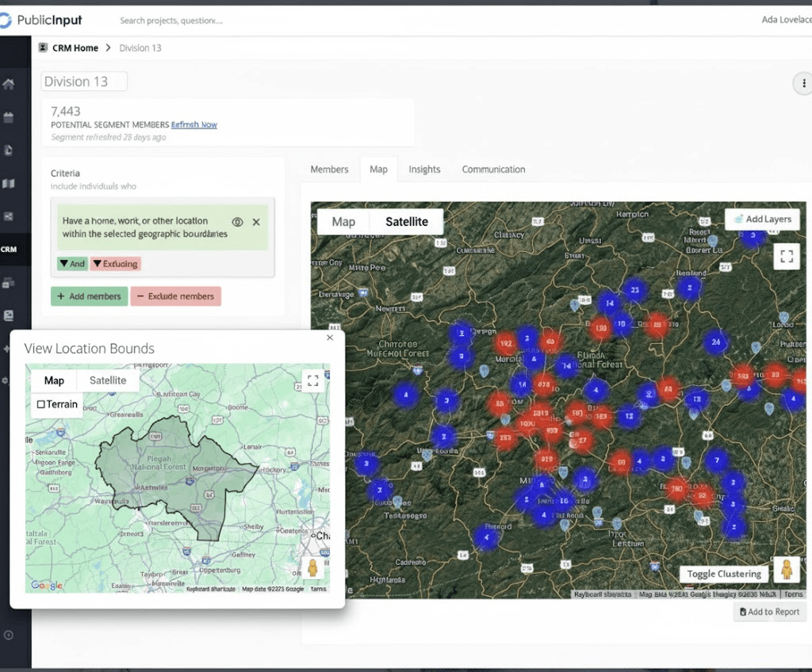The image size is (812, 672).
Task: Open the Add Layers panel
Action: pos(761,219)
